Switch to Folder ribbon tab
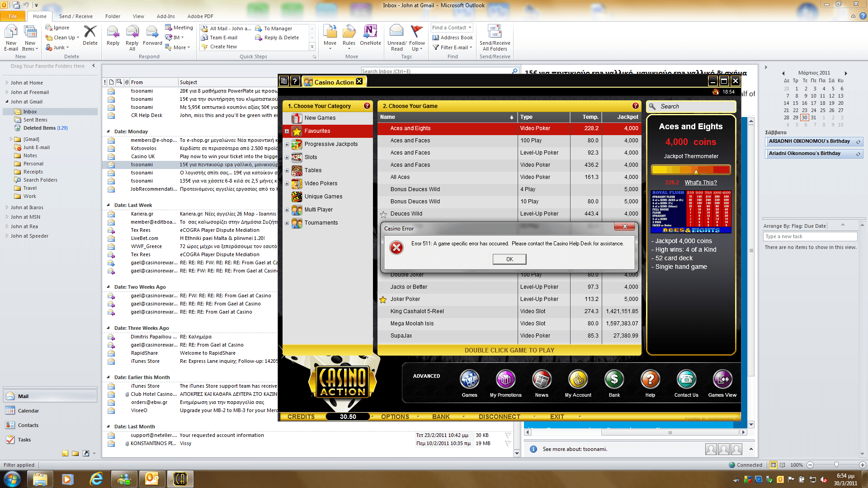The height and width of the screenshot is (488, 868). (x=113, y=16)
